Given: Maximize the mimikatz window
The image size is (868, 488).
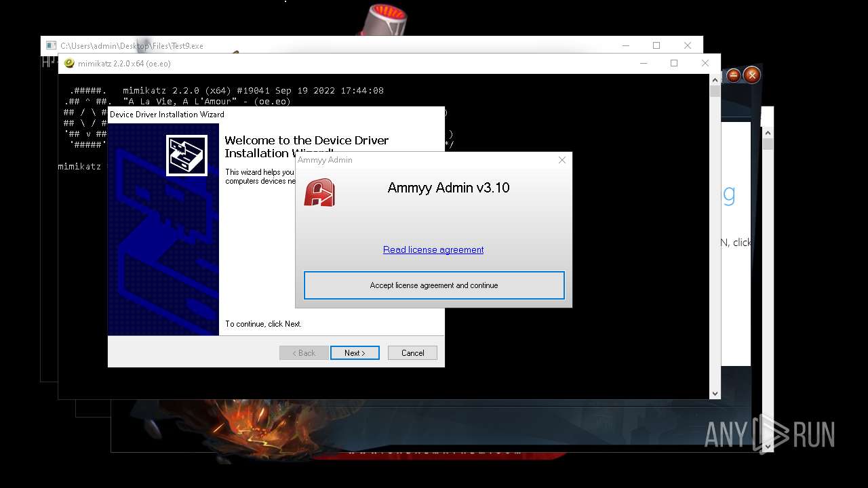Looking at the screenshot, I should [674, 63].
